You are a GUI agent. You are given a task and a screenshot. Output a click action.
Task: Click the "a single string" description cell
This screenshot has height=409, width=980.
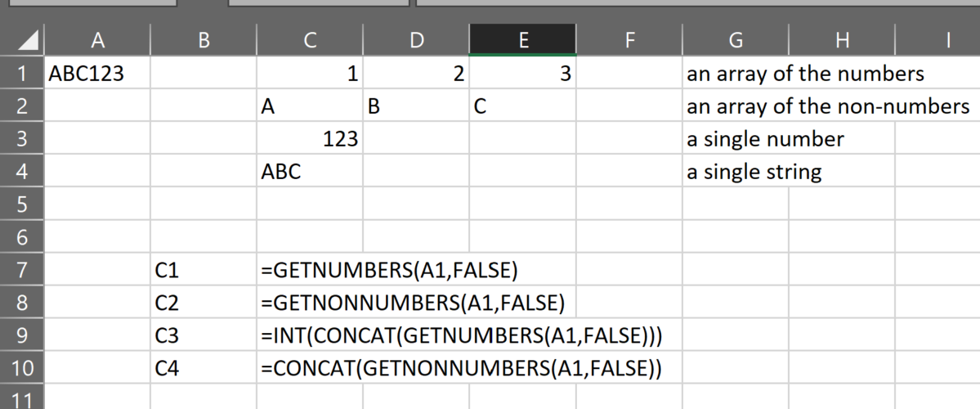point(754,172)
